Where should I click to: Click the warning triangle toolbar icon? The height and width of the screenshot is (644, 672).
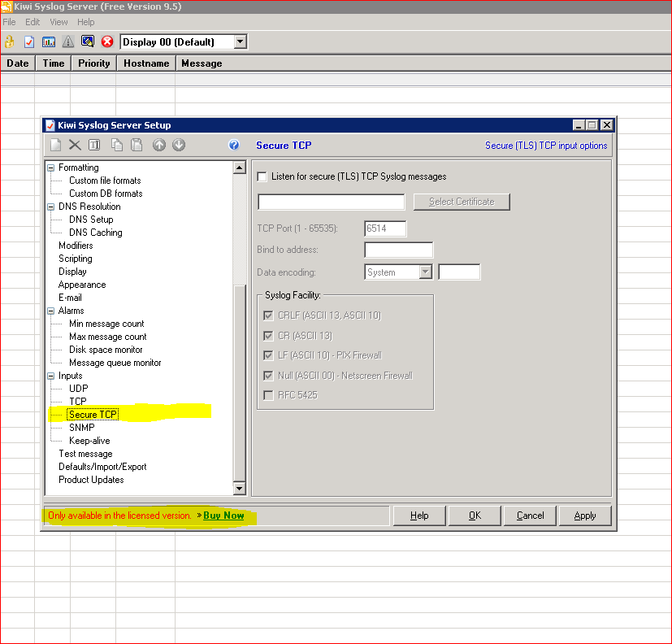click(x=67, y=41)
